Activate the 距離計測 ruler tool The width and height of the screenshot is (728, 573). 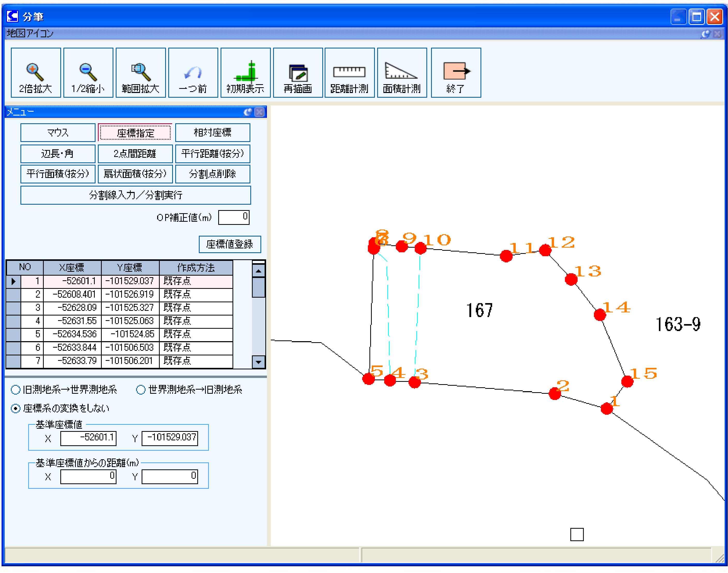(x=350, y=73)
